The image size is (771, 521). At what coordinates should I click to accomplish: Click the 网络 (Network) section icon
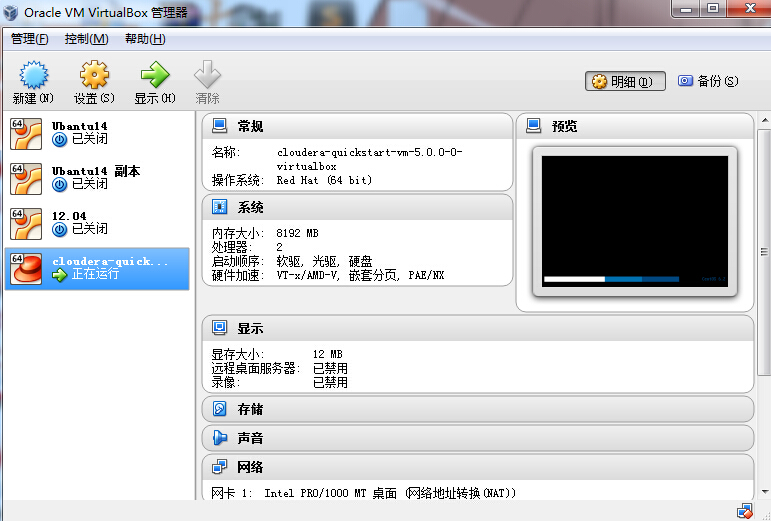pos(219,466)
